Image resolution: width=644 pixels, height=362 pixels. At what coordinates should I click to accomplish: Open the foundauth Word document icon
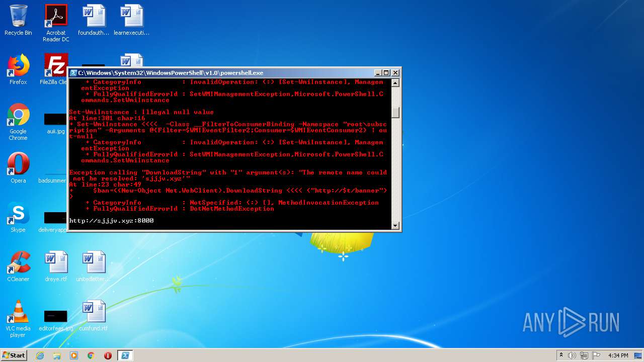[x=94, y=20]
